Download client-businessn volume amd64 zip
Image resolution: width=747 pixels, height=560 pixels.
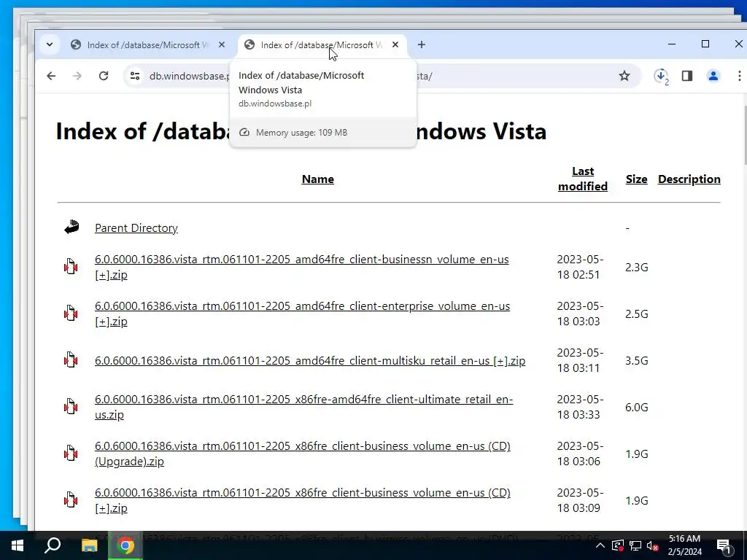click(x=301, y=267)
